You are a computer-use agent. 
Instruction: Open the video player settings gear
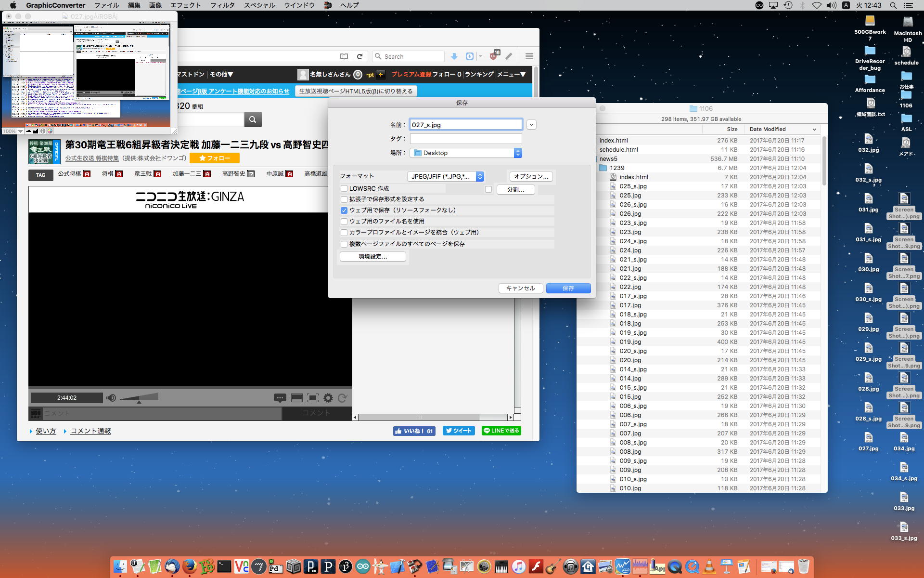(328, 398)
